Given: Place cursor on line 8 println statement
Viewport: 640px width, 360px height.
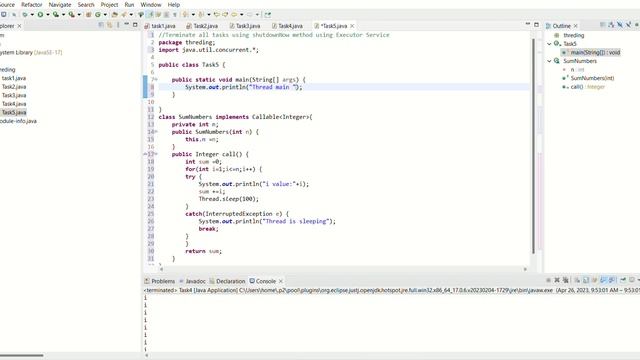Looking at the screenshot, I should [244, 87].
